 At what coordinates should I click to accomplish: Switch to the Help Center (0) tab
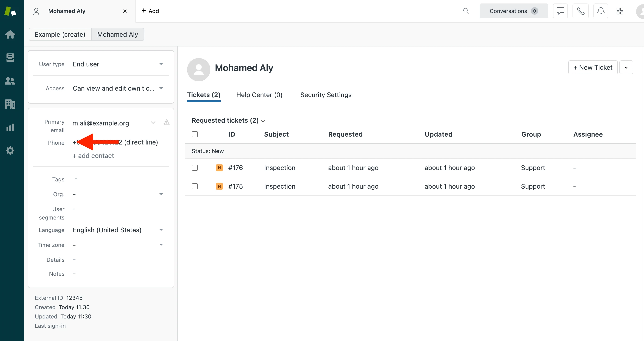(x=259, y=95)
